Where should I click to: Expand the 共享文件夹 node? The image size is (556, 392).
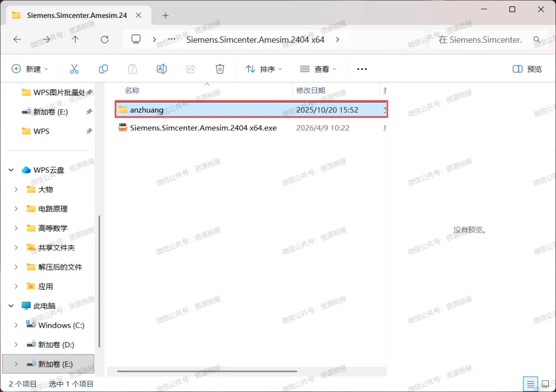click(x=16, y=248)
